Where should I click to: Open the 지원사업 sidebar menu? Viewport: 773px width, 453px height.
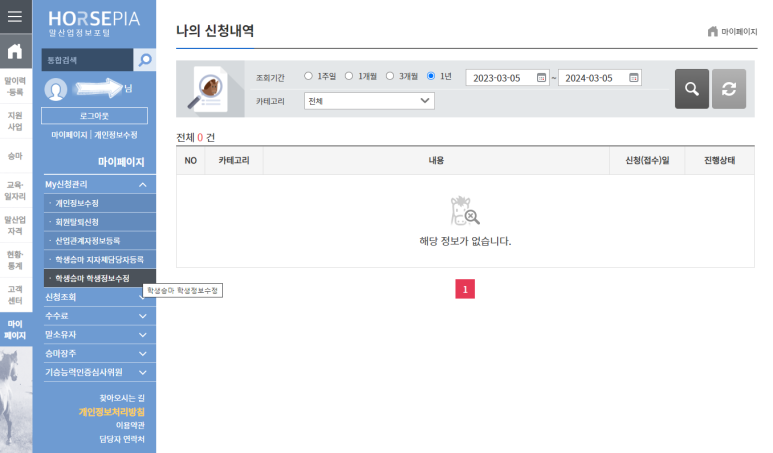(x=15, y=121)
